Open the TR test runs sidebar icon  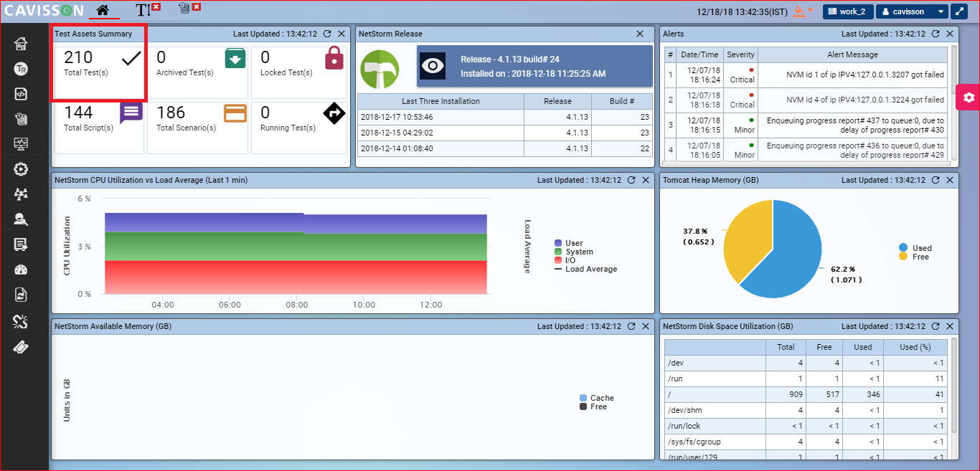pyautogui.click(x=21, y=69)
